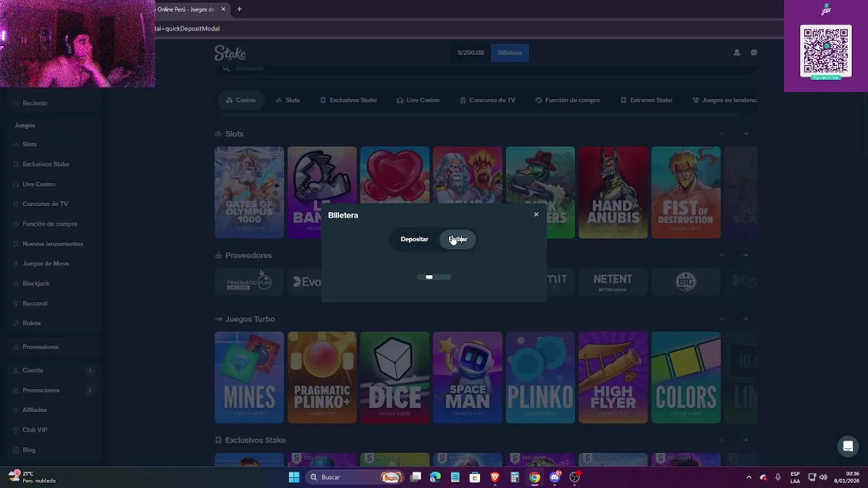Open the Estrenos Stake tab
The height and width of the screenshot is (488, 868).
[646, 100]
